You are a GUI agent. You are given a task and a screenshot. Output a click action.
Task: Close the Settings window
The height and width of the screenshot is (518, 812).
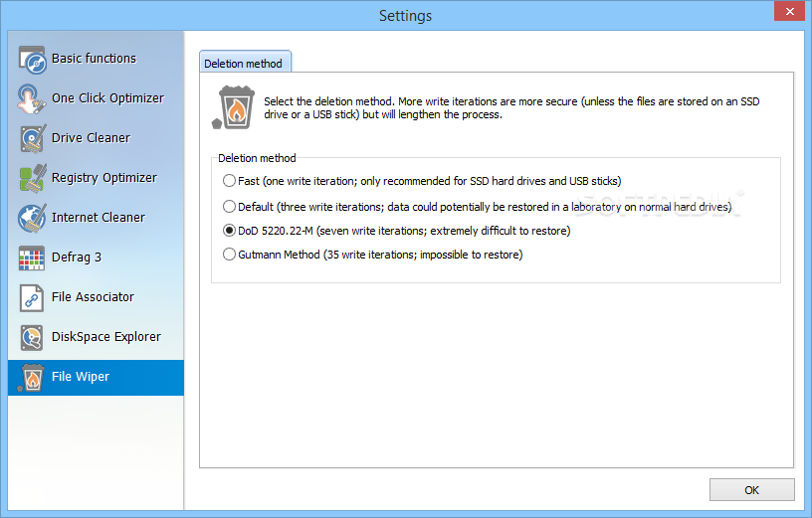pyautogui.click(x=789, y=11)
